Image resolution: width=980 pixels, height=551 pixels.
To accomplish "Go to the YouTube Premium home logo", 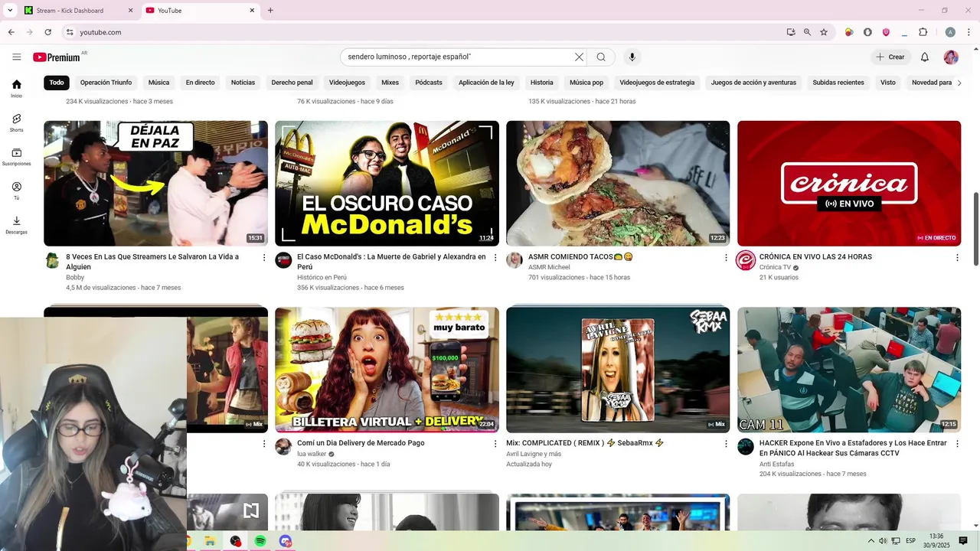I will (x=57, y=57).
